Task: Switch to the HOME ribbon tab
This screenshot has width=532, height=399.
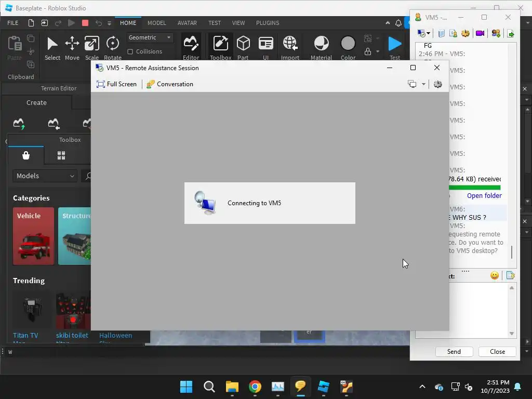Action: click(128, 23)
